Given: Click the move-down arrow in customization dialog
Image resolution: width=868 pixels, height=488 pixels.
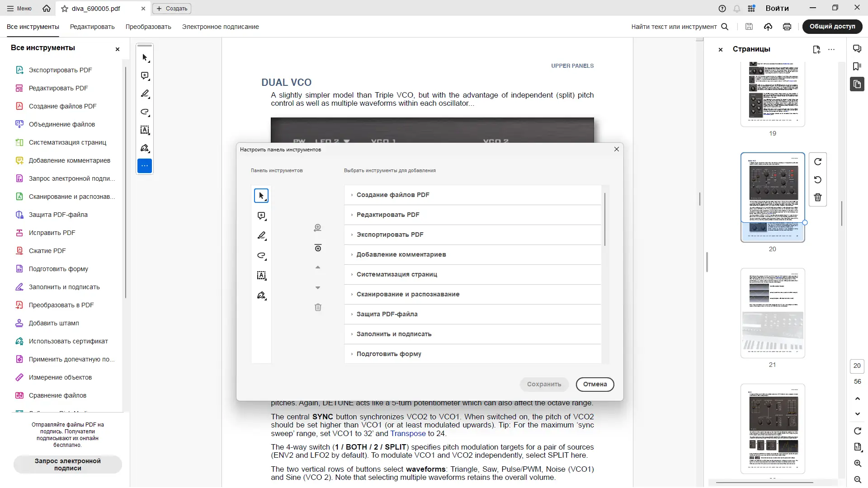Looking at the screenshot, I should point(318,287).
